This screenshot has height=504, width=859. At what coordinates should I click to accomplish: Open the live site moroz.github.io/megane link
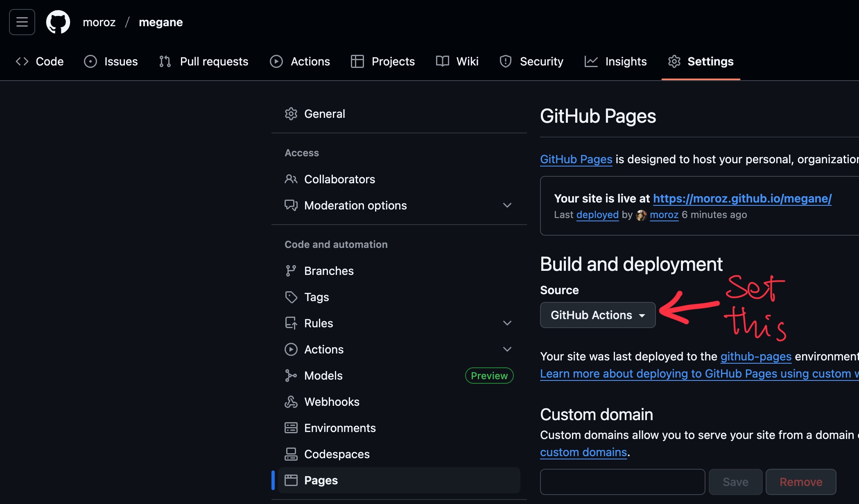(x=742, y=199)
